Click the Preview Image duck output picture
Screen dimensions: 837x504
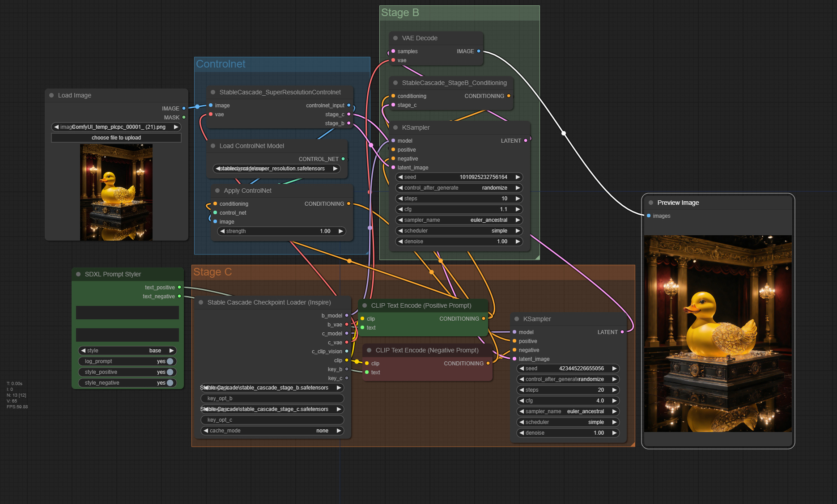(718, 334)
